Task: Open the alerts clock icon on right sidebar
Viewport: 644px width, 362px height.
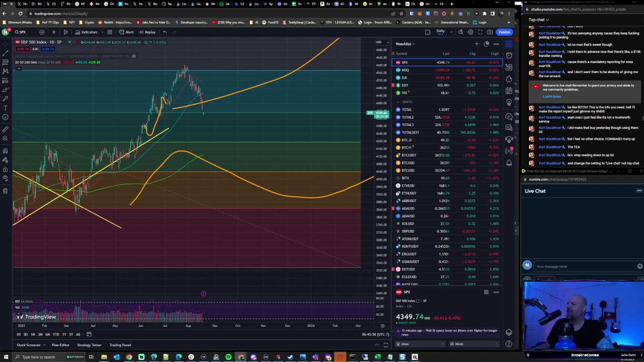Action: point(509,55)
